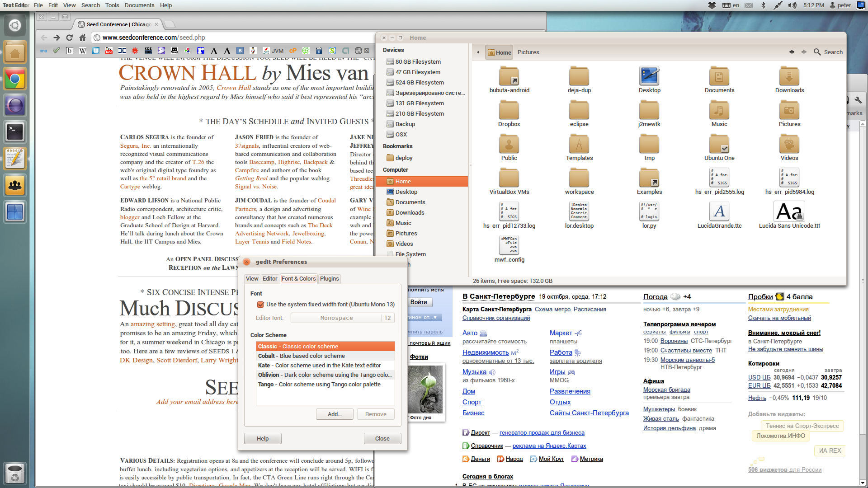Switch to the View tab in Preferences

coord(252,279)
